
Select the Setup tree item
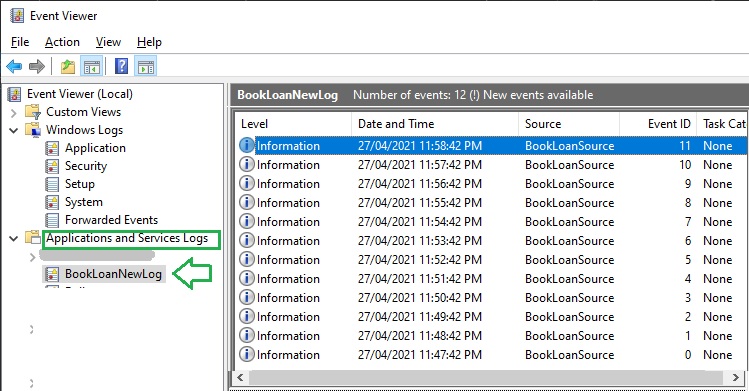(x=80, y=184)
